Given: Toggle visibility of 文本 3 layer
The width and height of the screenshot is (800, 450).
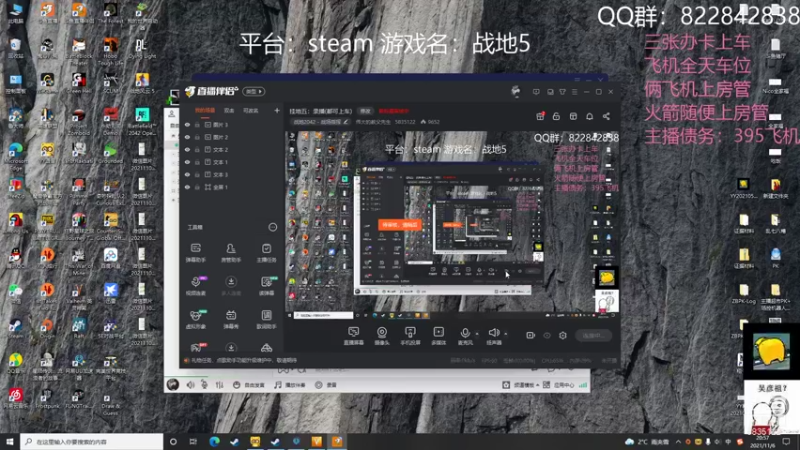Looking at the screenshot, I should [187, 174].
